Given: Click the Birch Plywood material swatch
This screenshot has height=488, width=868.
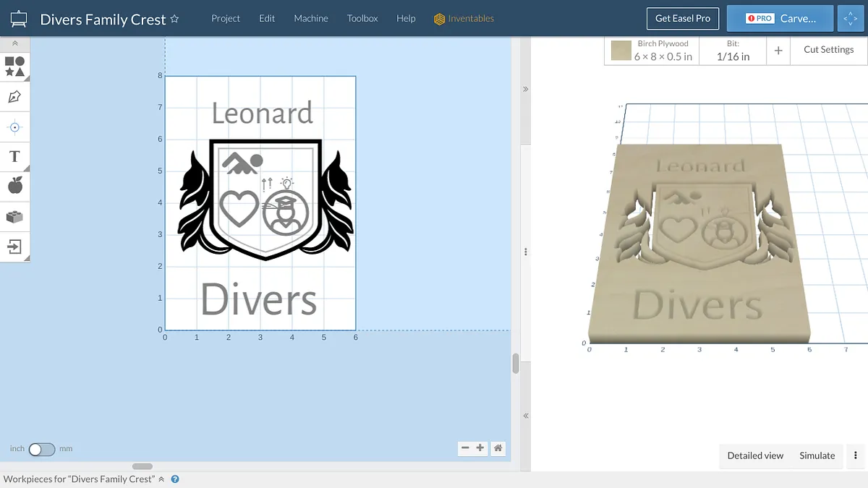Looking at the screenshot, I should [x=621, y=51].
